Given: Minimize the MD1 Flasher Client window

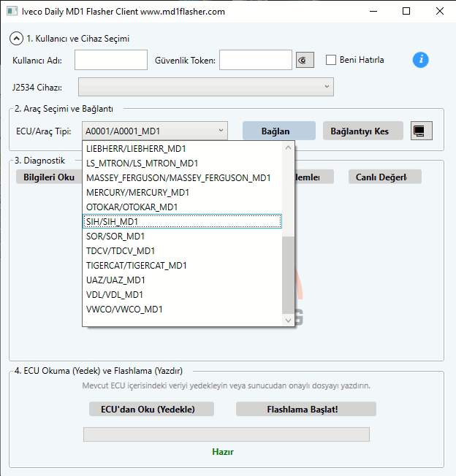Looking at the screenshot, I should tap(373, 11).
